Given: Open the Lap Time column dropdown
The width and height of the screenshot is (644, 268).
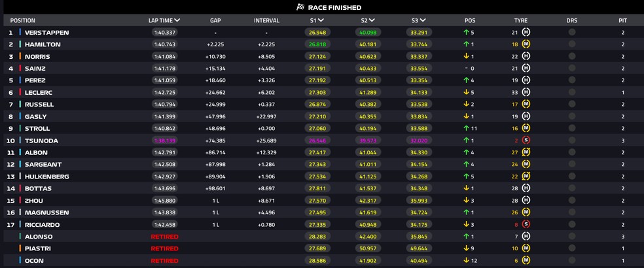Looking at the screenshot, I should 177,20.
